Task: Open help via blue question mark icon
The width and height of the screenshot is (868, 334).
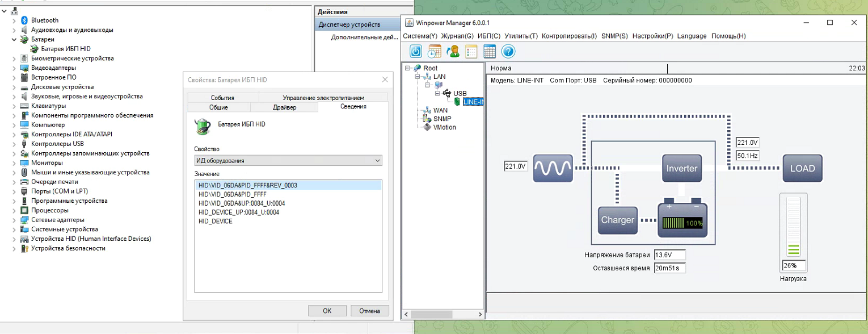Action: tap(508, 52)
